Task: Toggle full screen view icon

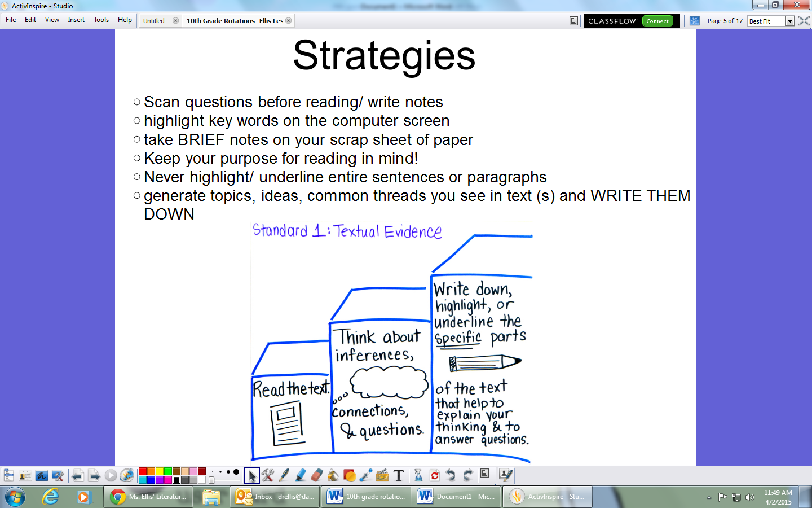Action: [804, 21]
